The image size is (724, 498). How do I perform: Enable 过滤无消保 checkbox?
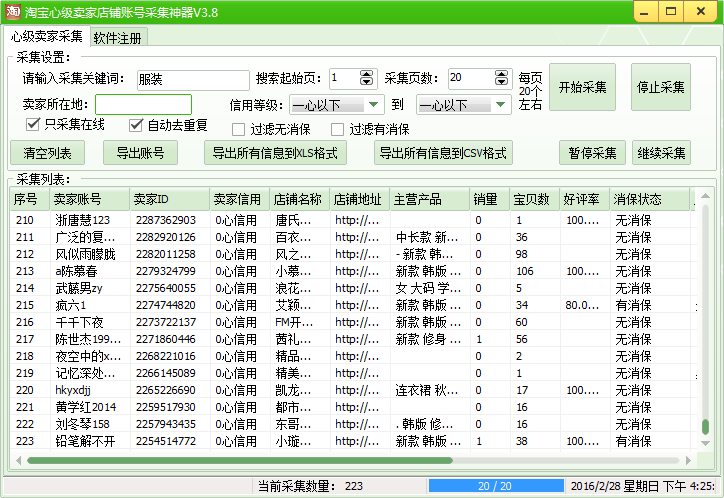[239, 129]
